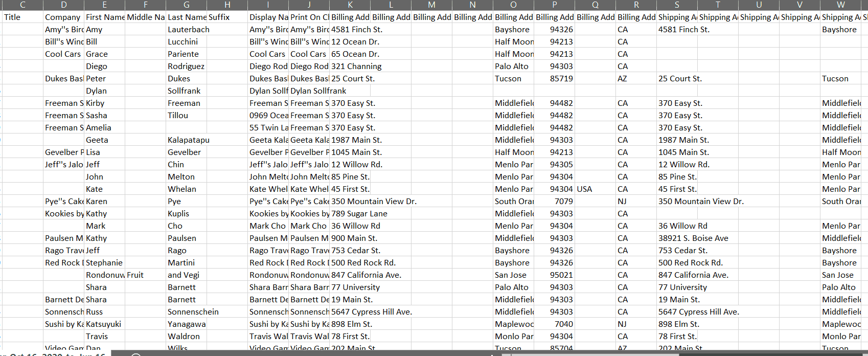Image resolution: width=868 pixels, height=356 pixels.
Task: Select company cell Cool Cars
Action: [x=64, y=54]
